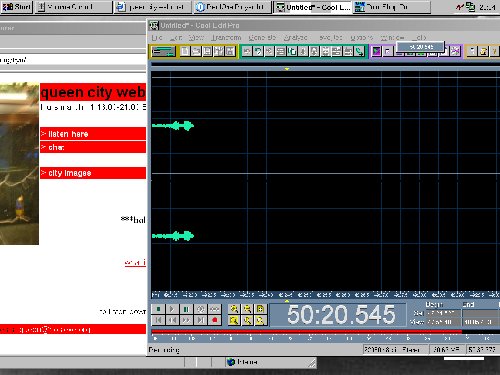The width and height of the screenshot is (500, 375).
Task: Open the Analyze menu
Action: [x=296, y=38]
